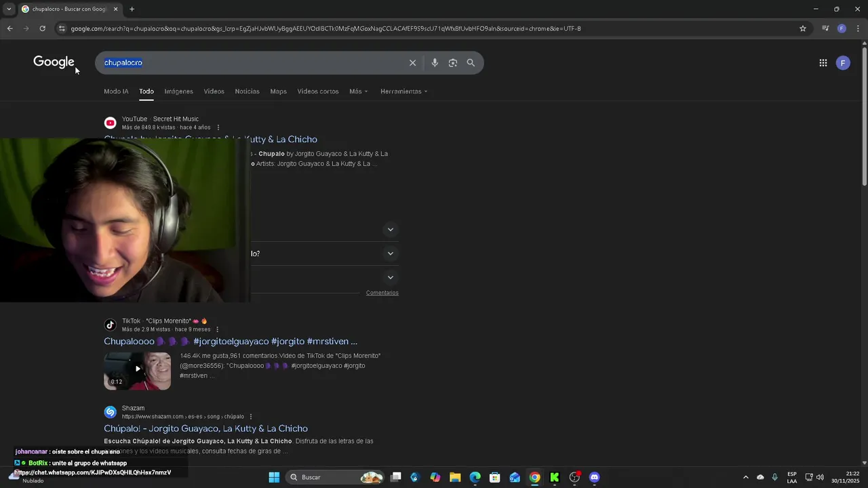Open the tab search dropdown arrow
This screenshot has width=868, height=488.
[8, 9]
